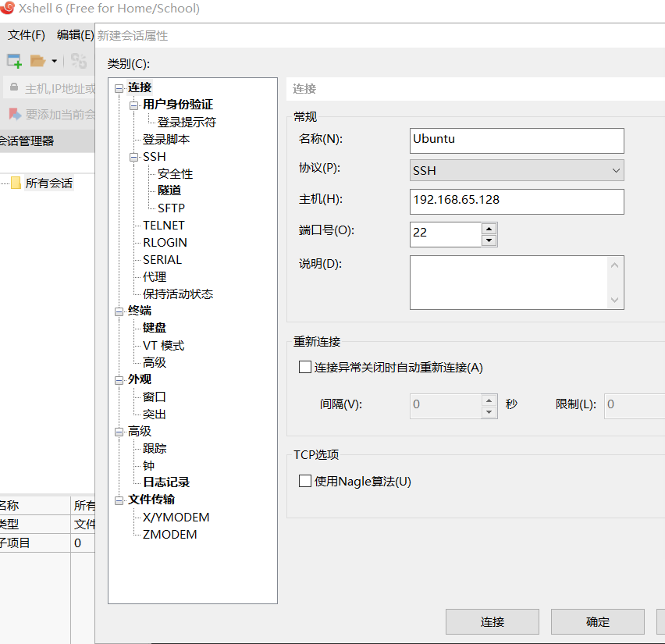Open the dropdown arrow beside folder icon

(x=55, y=61)
